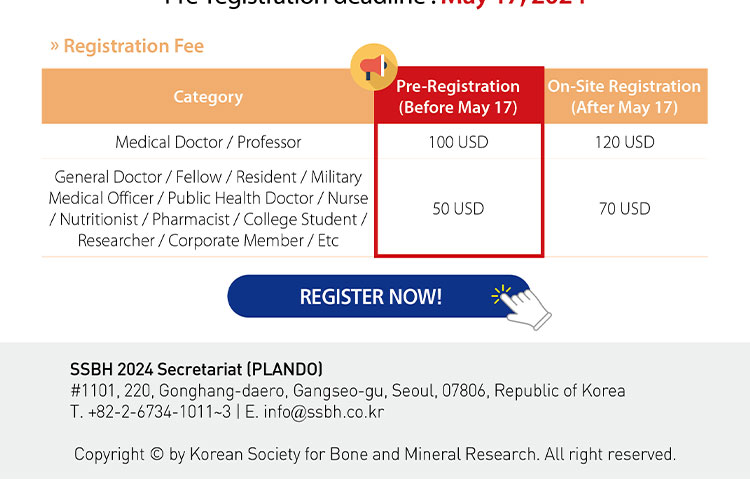Click the info@ssbh.co.kr email address
Viewport: 750px width, 479px height.
pyautogui.click(x=324, y=412)
